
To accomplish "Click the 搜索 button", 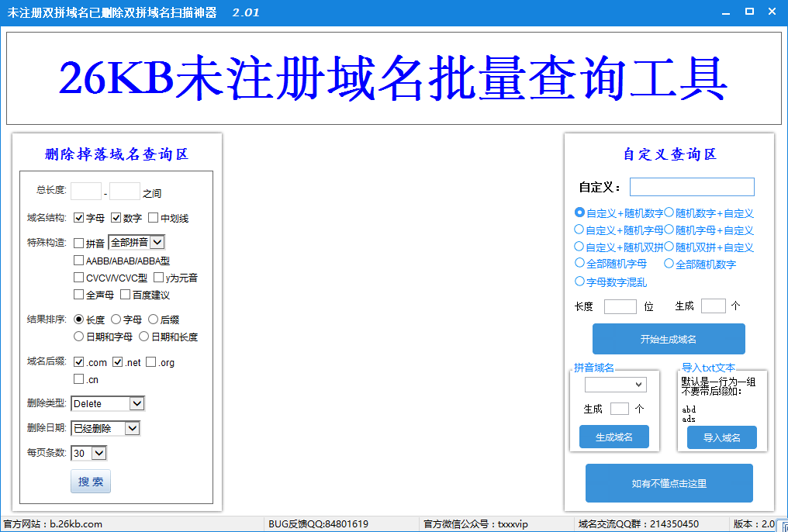I will 91,482.
